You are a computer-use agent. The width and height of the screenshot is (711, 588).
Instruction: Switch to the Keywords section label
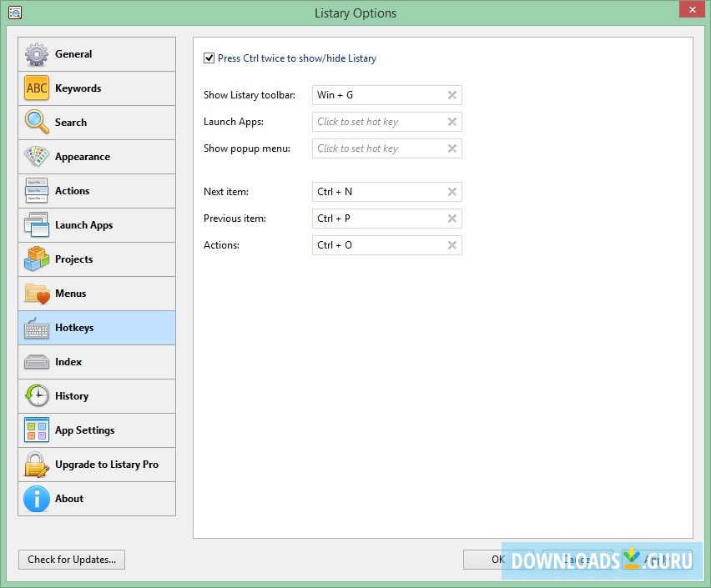(78, 88)
